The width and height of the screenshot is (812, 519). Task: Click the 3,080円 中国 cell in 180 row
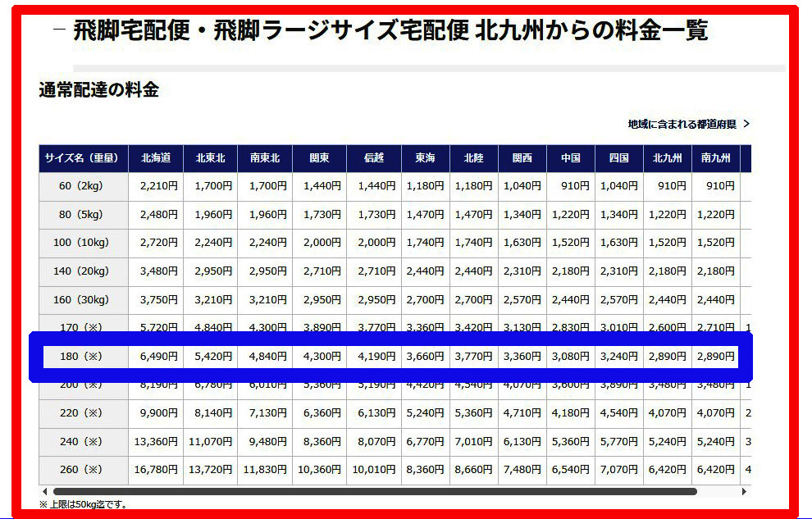point(571,357)
